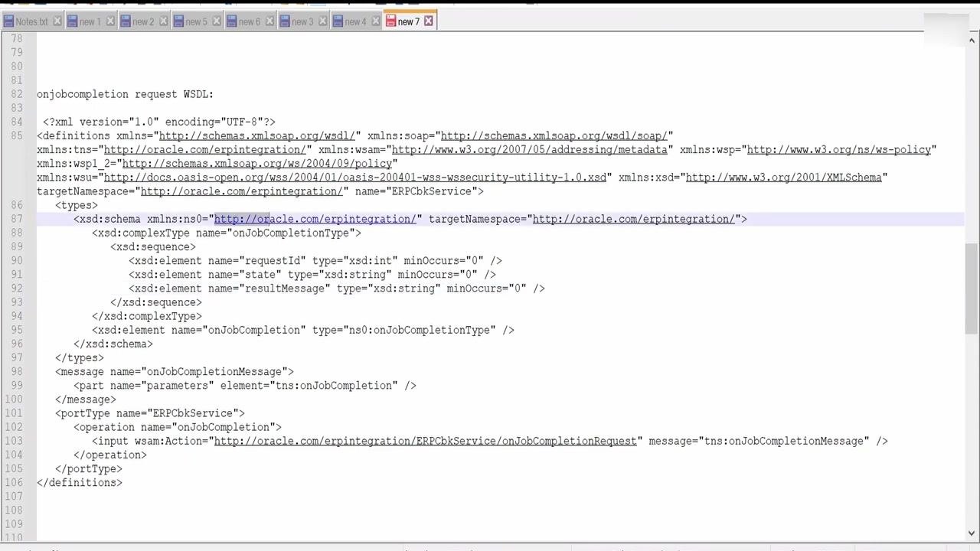Open the schemas.xmlsoap.org/wsdl/soap/ link
The width and height of the screenshot is (980, 551).
[554, 136]
